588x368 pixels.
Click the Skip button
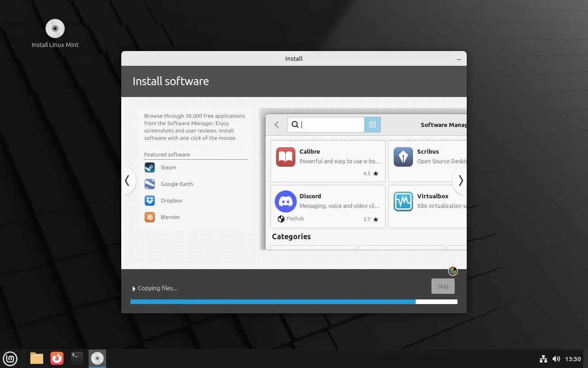(x=443, y=286)
